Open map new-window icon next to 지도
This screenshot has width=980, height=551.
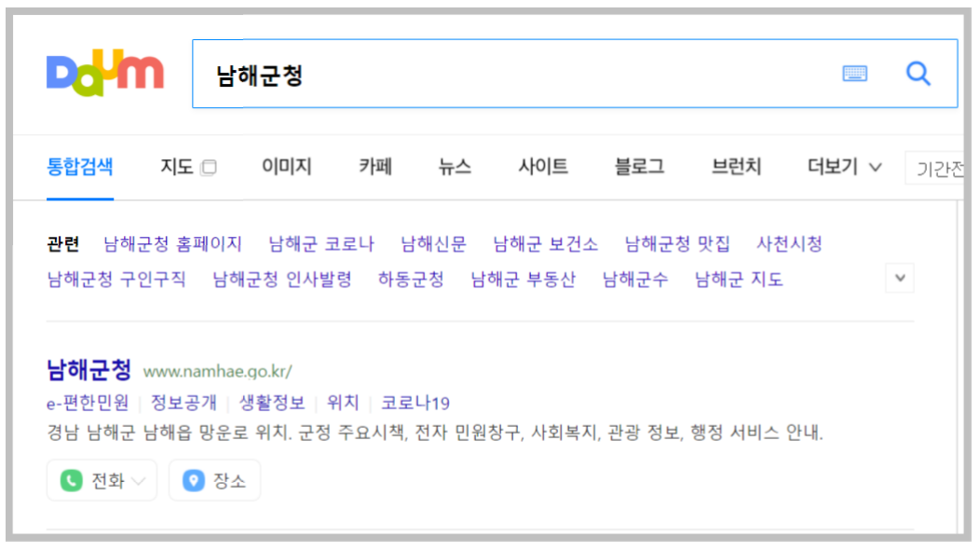[x=209, y=167]
